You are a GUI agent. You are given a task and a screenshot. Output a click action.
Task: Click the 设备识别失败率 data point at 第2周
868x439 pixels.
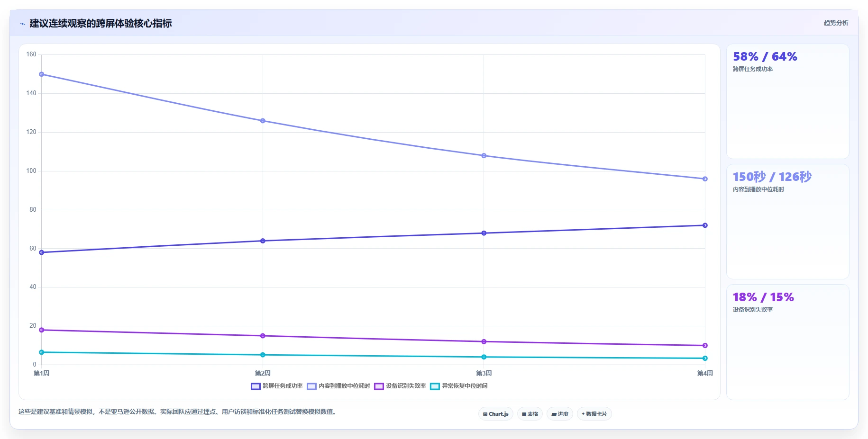(263, 336)
